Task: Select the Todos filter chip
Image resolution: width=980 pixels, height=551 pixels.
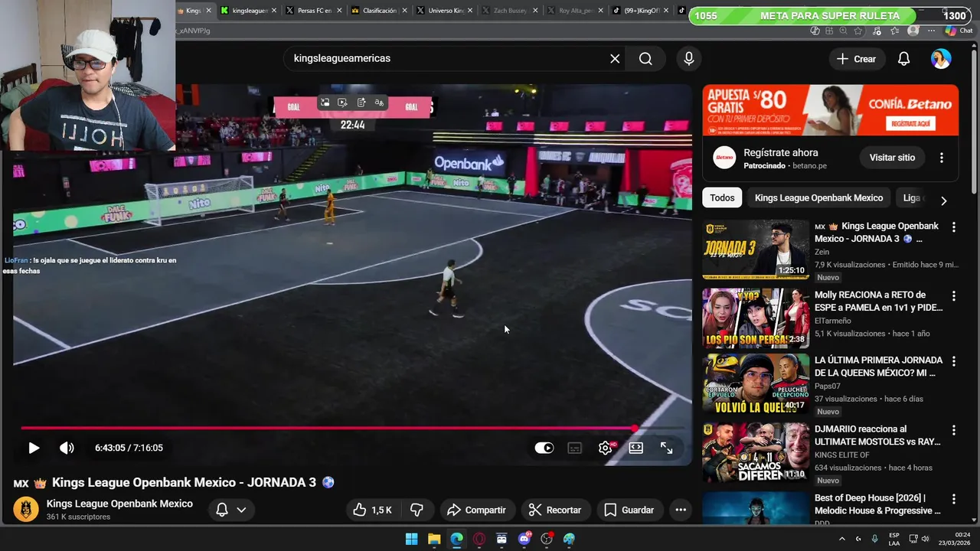Action: [x=722, y=197]
